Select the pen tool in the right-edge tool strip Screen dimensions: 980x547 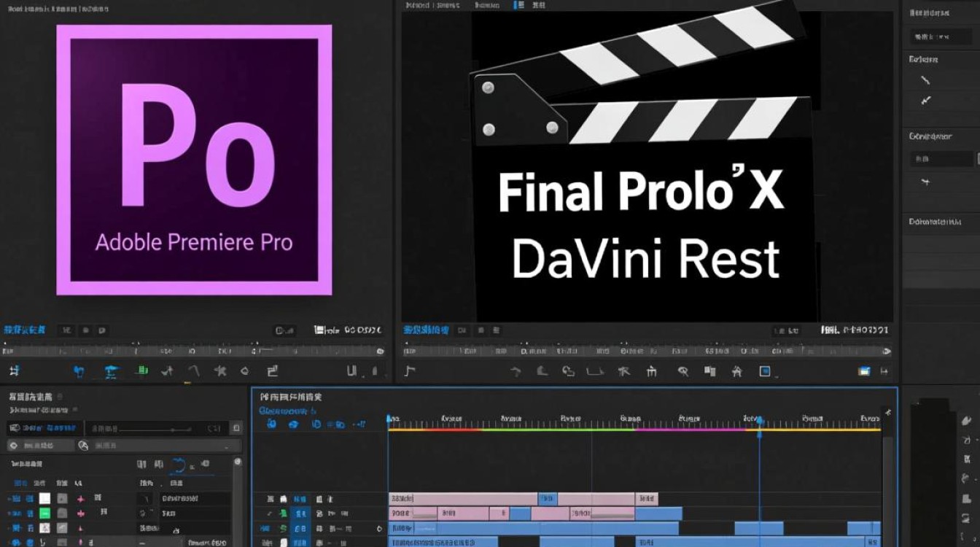coord(967,421)
